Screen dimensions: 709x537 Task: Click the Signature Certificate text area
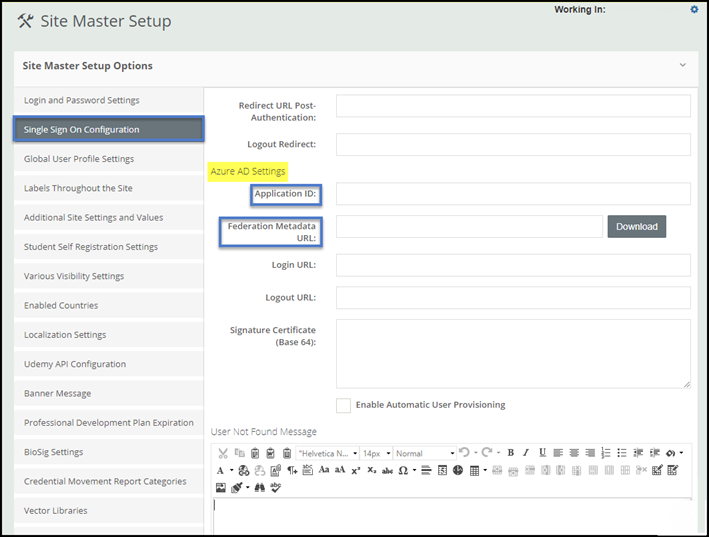coord(513,353)
